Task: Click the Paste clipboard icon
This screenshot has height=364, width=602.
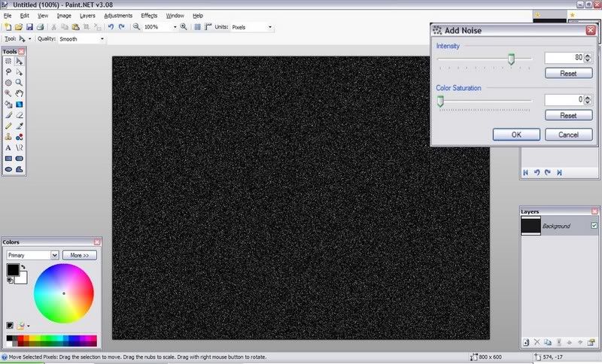Action: pos(76,27)
